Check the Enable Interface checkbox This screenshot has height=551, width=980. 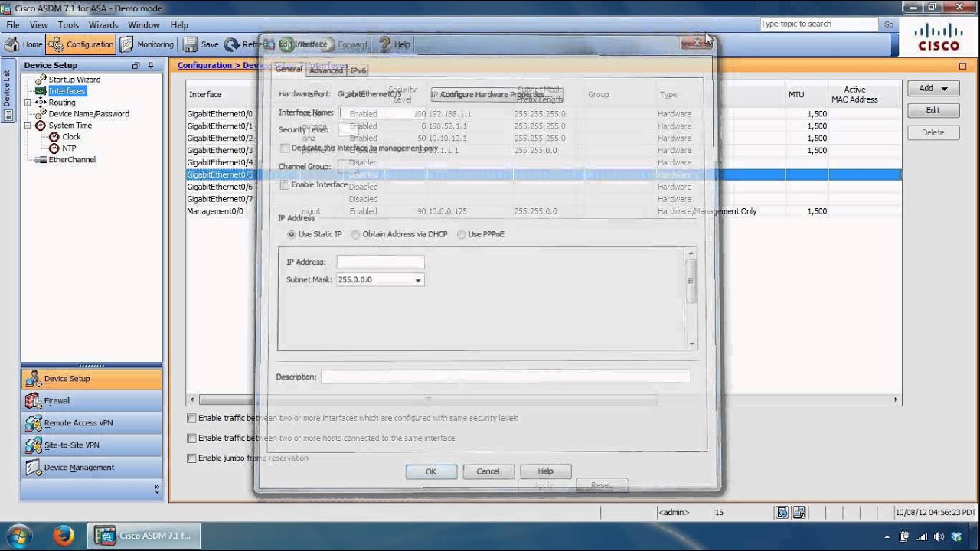(x=285, y=185)
